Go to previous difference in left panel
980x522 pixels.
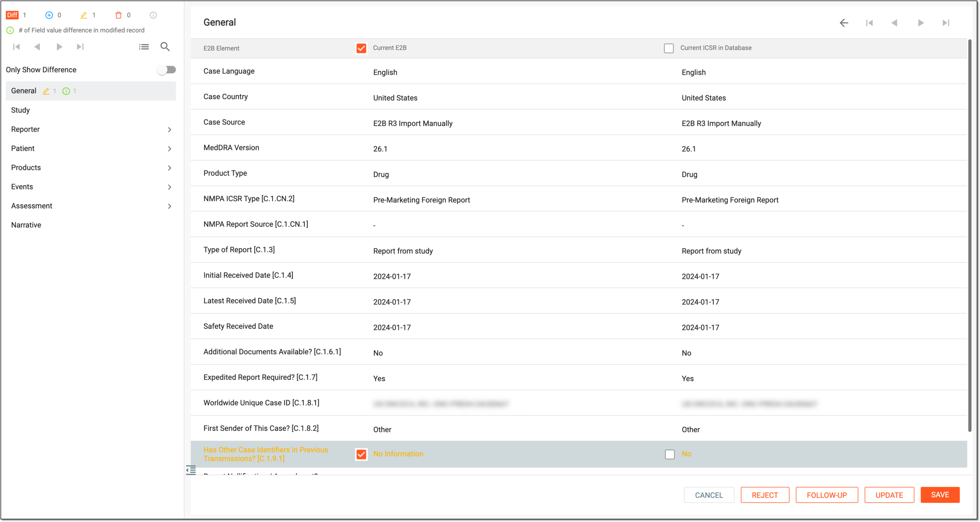pos(37,47)
